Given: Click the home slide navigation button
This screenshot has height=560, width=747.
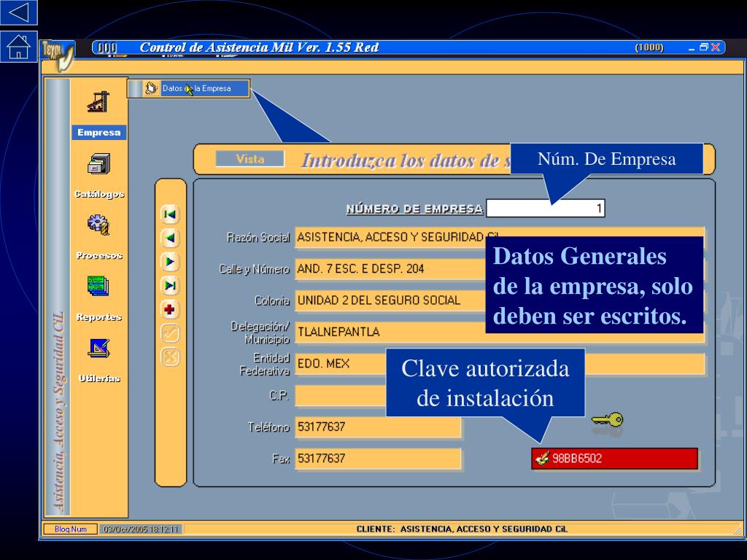Looking at the screenshot, I should [x=18, y=46].
